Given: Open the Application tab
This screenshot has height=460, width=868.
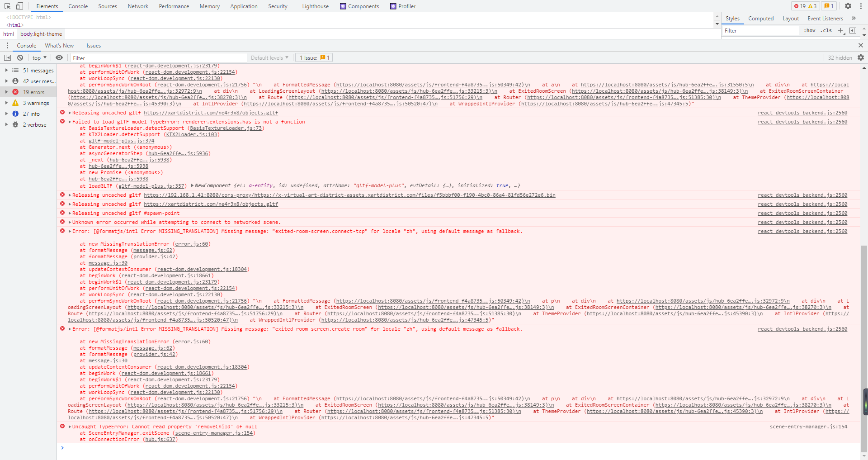Looking at the screenshot, I should click(x=244, y=6).
